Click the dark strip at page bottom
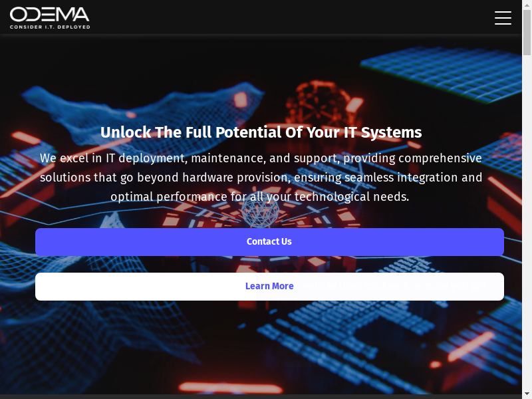532x399 pixels. (261, 396)
